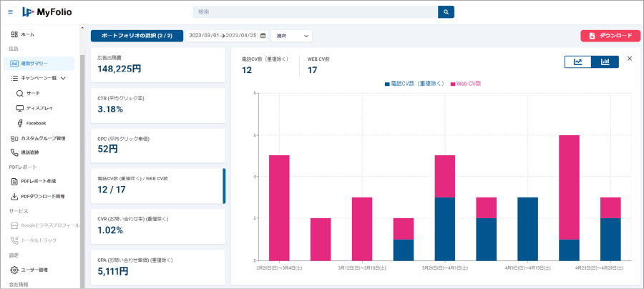Focus the 検索 search field

[x=316, y=12]
